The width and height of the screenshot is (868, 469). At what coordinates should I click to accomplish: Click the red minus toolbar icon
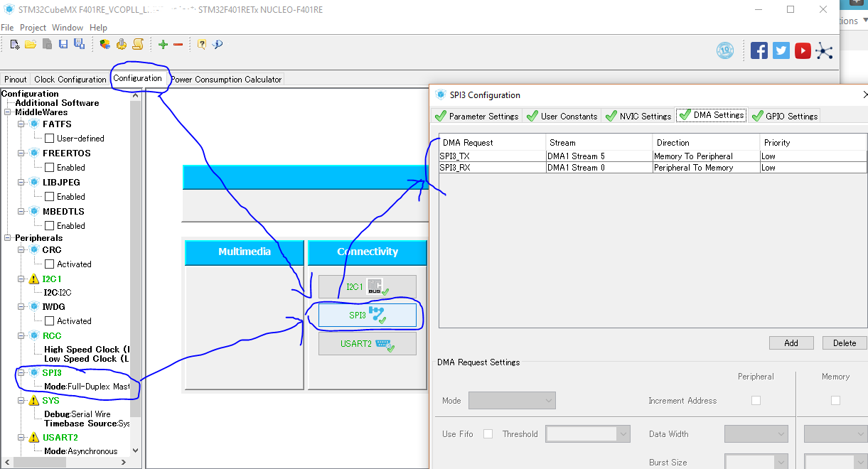tap(178, 44)
